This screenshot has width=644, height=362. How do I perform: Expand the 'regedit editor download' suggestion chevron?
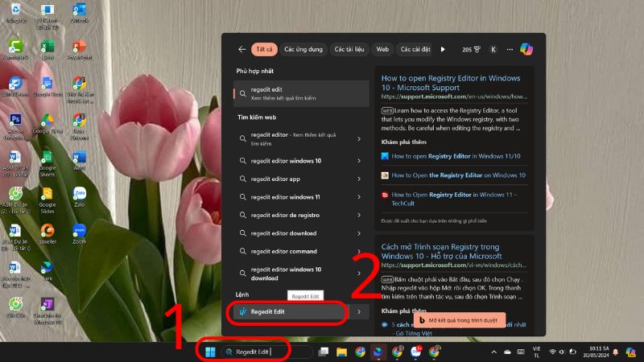tap(359, 233)
